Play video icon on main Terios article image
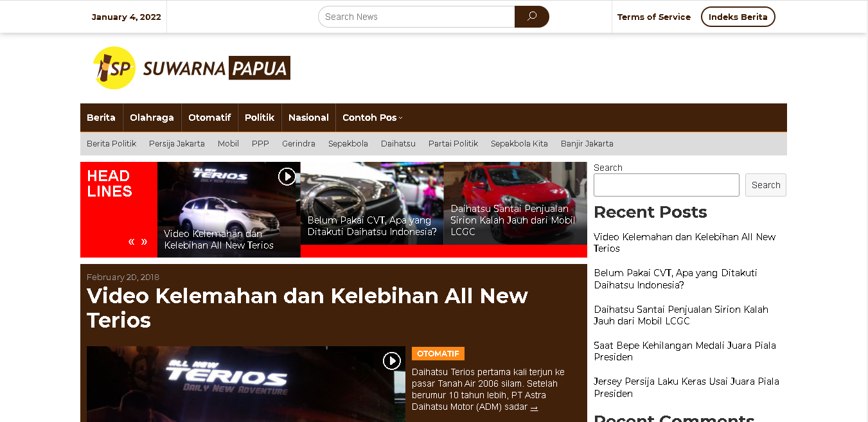Image resolution: width=868 pixels, height=422 pixels. click(x=392, y=360)
